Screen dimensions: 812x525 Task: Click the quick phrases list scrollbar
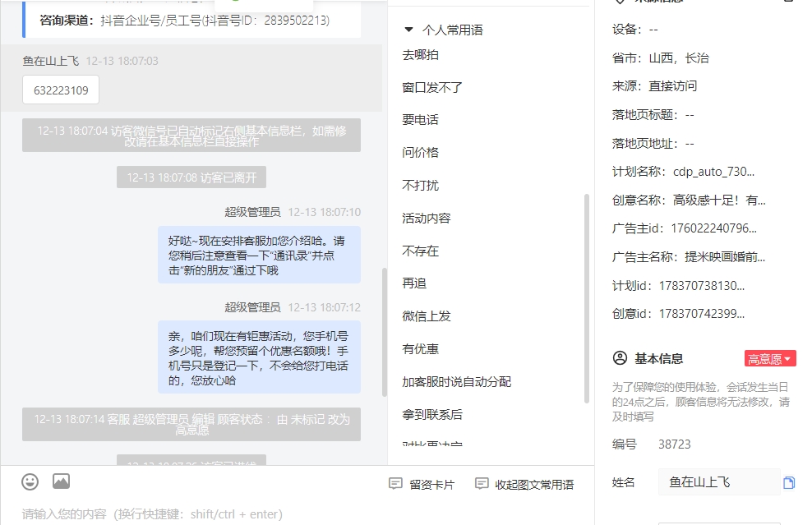[587, 297]
